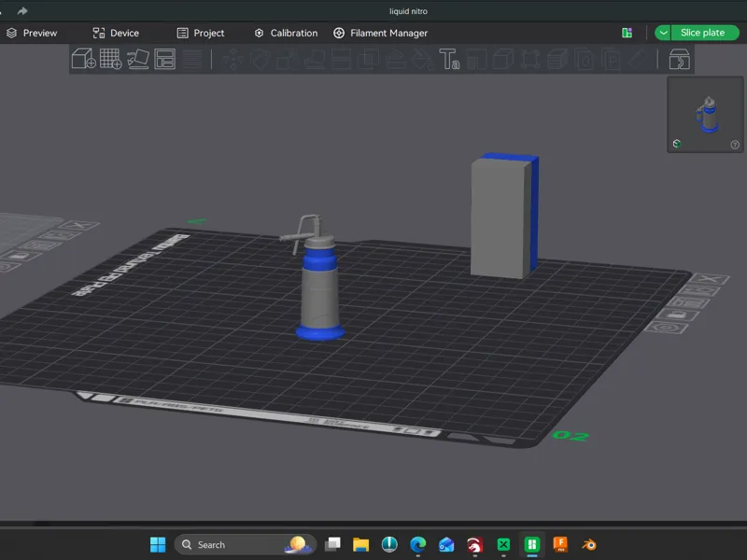Select the plate thumbnail in corner panel
747x560 pixels.
(x=706, y=115)
